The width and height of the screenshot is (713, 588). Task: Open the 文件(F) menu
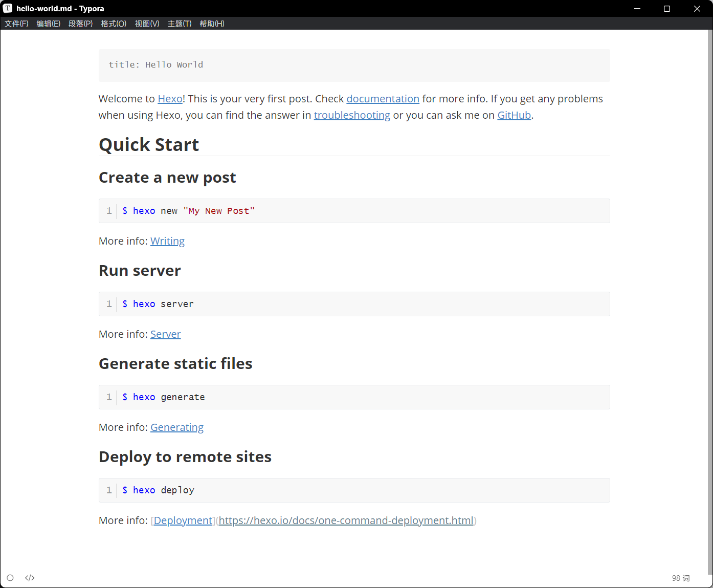pyautogui.click(x=16, y=24)
